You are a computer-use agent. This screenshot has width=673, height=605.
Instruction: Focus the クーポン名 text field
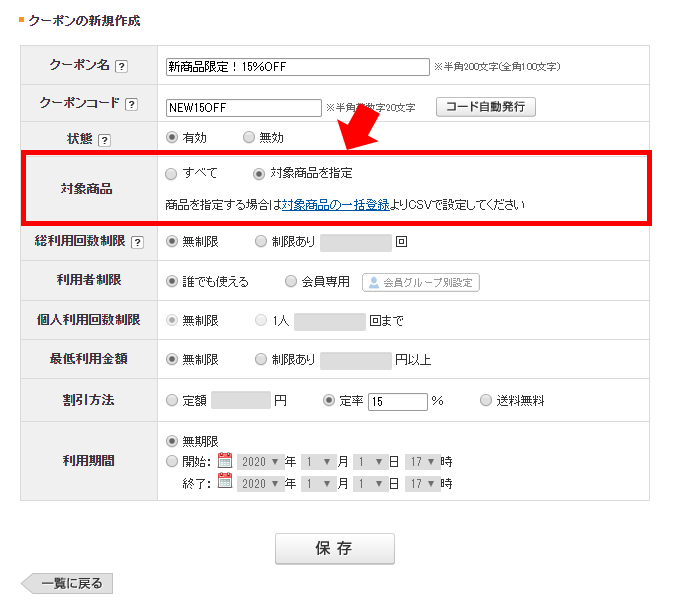click(297, 67)
